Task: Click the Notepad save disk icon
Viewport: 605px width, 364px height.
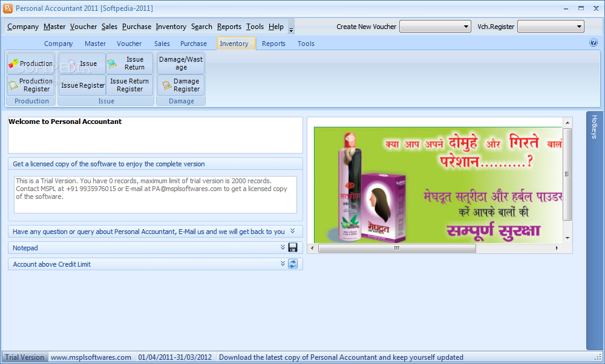Action: coord(293,247)
